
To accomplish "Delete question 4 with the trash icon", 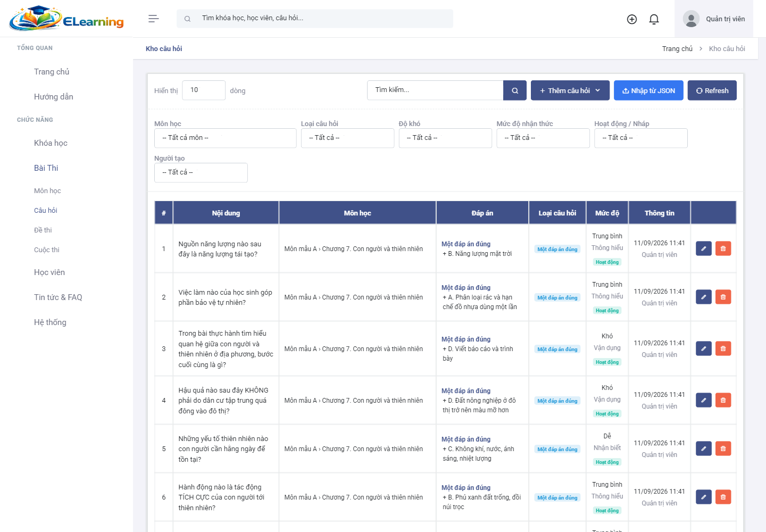I will [x=723, y=400].
